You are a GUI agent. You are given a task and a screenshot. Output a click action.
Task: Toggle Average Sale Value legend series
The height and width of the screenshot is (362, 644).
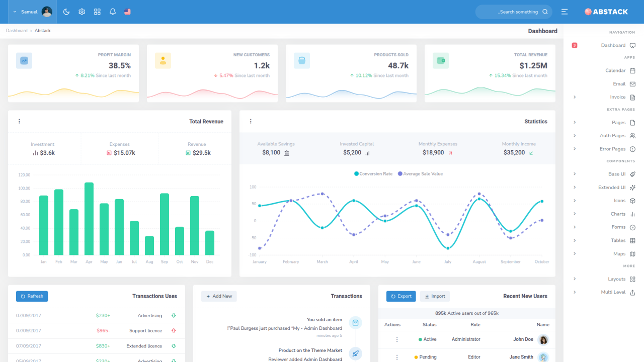(420, 173)
